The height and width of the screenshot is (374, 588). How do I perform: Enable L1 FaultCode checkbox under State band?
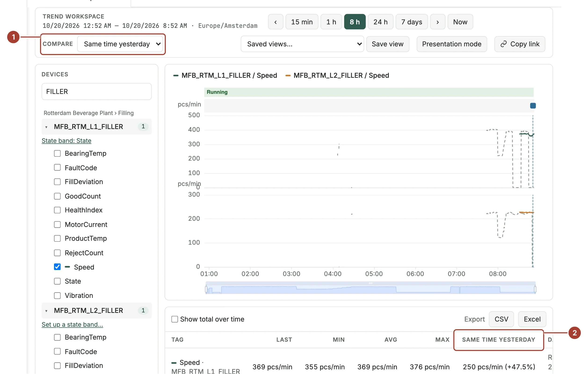[x=57, y=168]
